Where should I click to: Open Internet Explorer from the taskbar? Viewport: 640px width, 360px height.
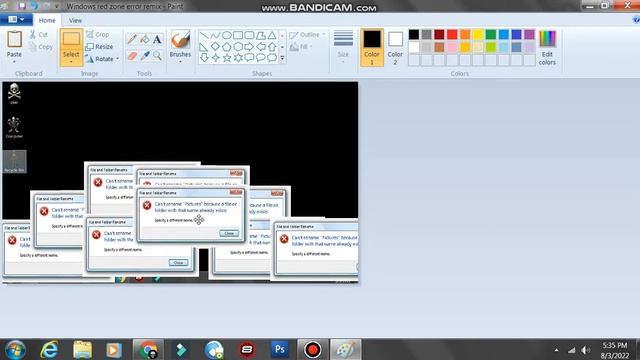pyautogui.click(x=49, y=349)
